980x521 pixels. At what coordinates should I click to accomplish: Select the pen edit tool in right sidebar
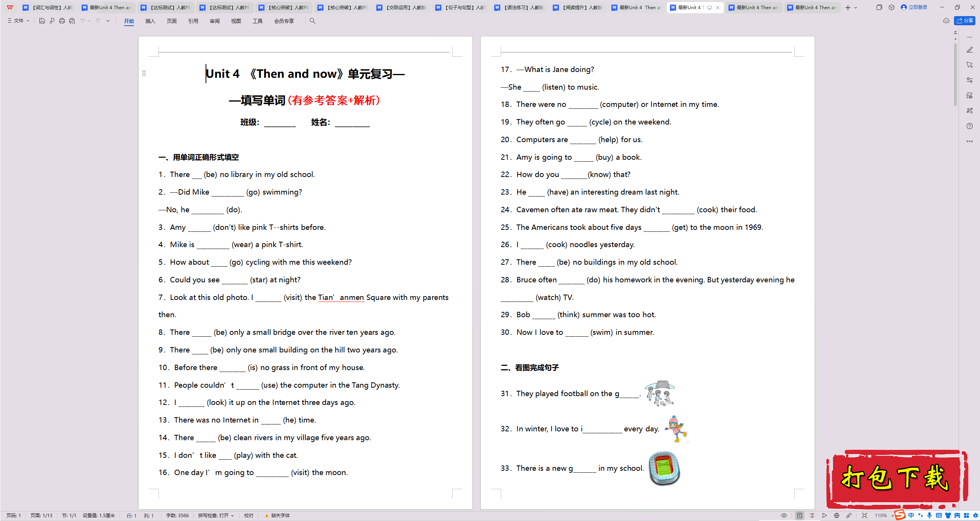969,50
